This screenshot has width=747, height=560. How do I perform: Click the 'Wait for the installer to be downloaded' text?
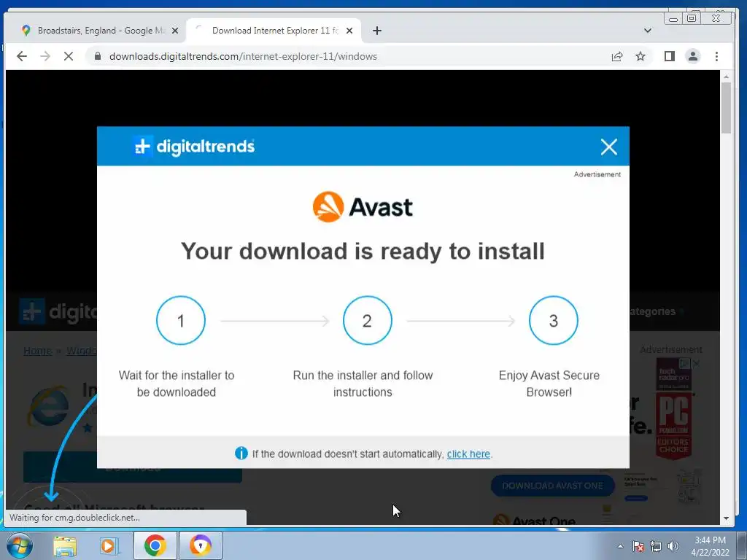(x=177, y=384)
